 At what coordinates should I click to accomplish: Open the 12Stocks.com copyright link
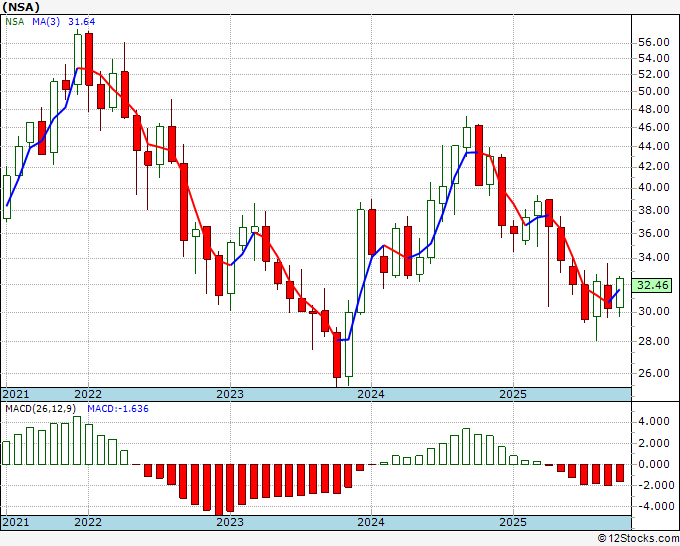(x=638, y=539)
